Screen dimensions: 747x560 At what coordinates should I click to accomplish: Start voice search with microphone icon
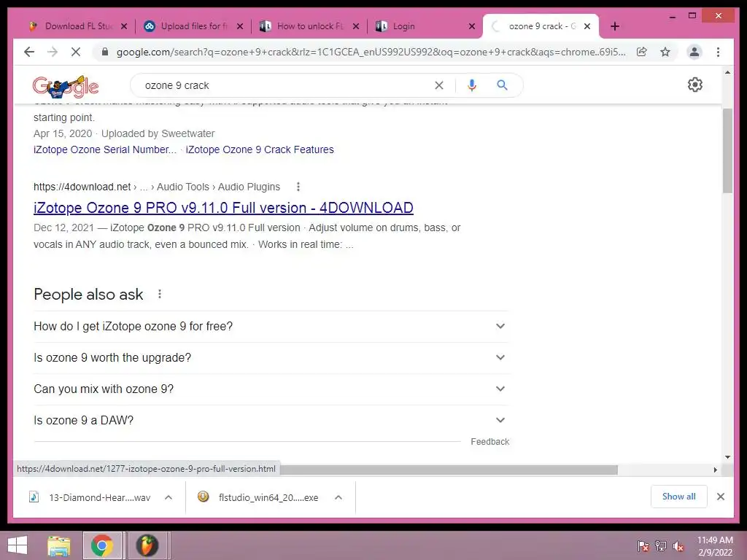point(472,85)
